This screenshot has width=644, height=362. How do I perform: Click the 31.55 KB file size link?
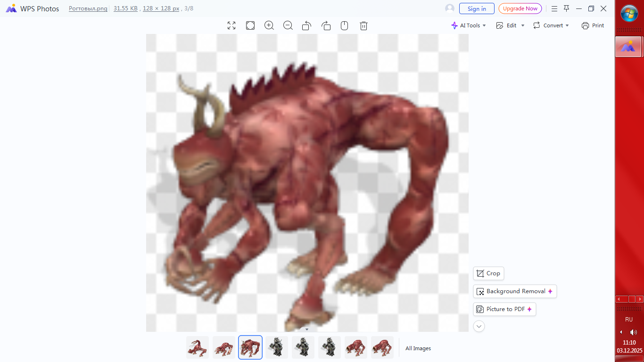point(125,8)
